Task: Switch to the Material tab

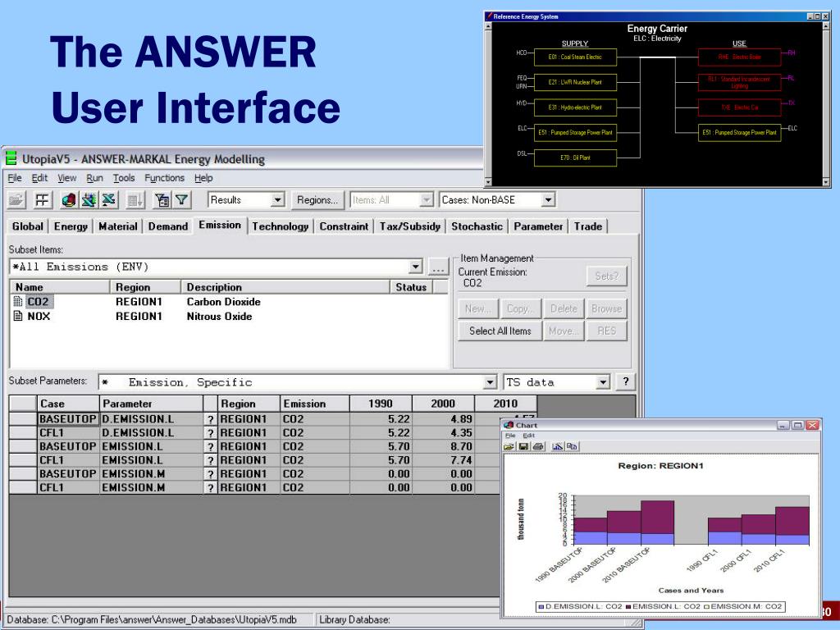Action: [x=118, y=226]
